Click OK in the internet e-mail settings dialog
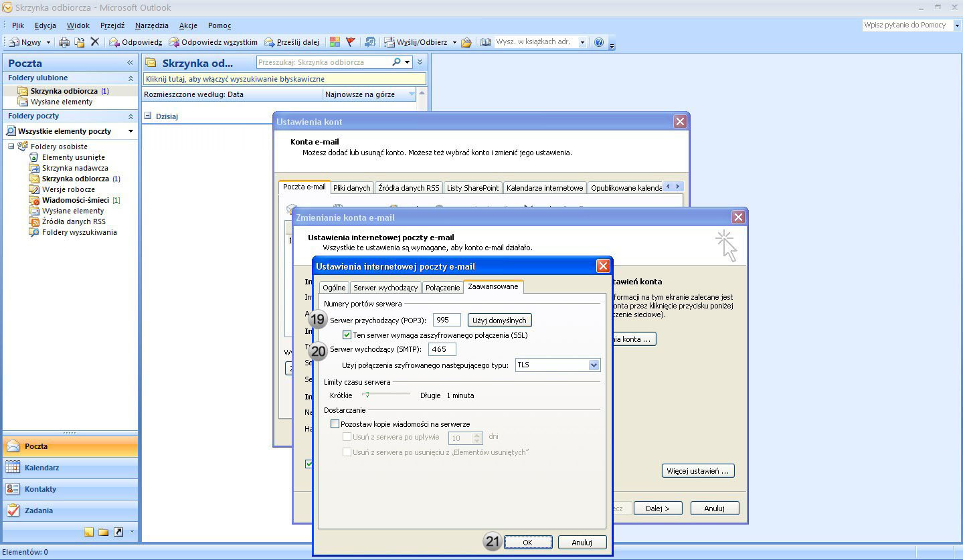Viewport: 963px width, 560px height. click(x=528, y=543)
